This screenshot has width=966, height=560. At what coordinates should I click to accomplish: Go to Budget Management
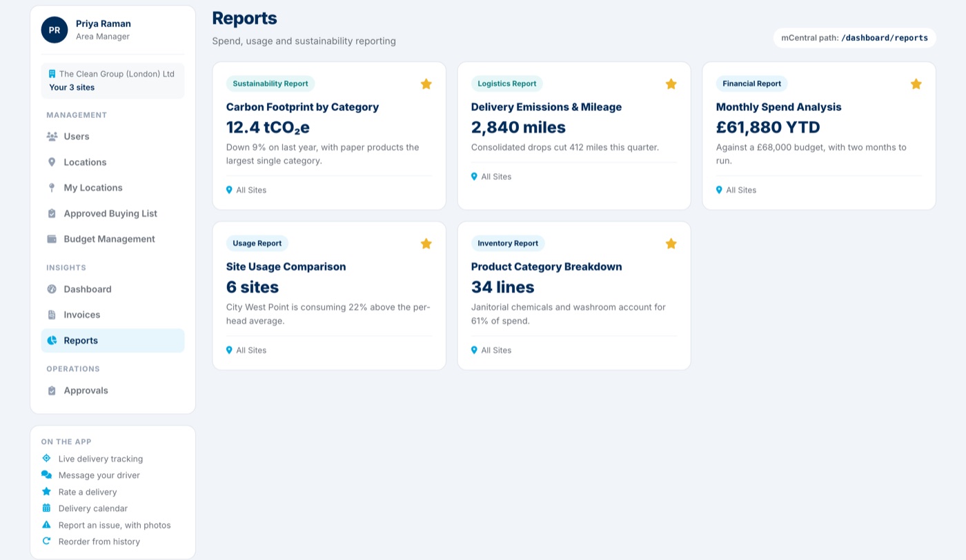click(113, 239)
